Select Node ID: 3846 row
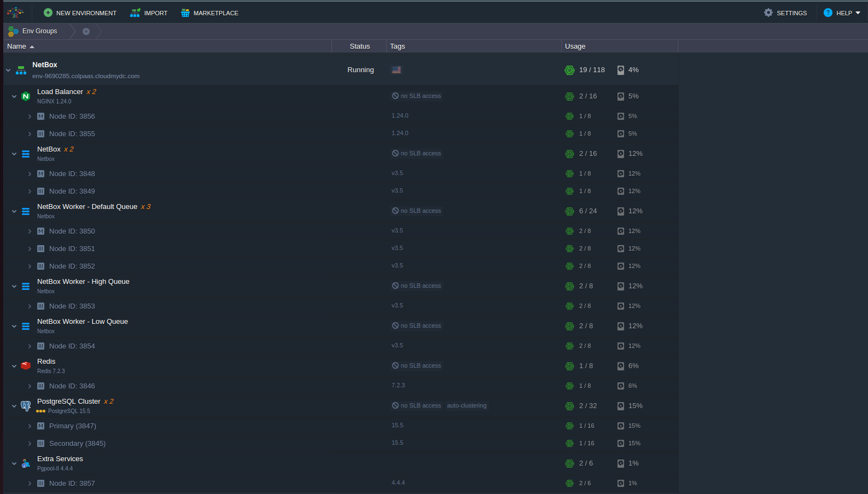Screen dimensions: 868x494 click(x=341, y=386)
